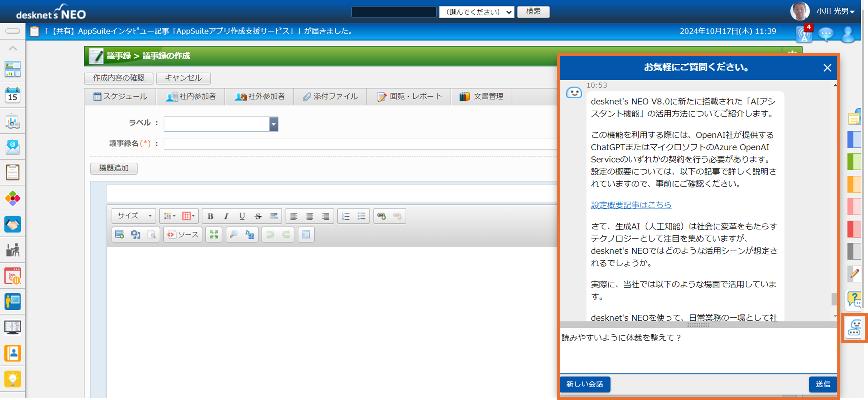Click the Schedule calendar icon in sidebar
Viewport: 868px width, 400px height.
click(13, 95)
